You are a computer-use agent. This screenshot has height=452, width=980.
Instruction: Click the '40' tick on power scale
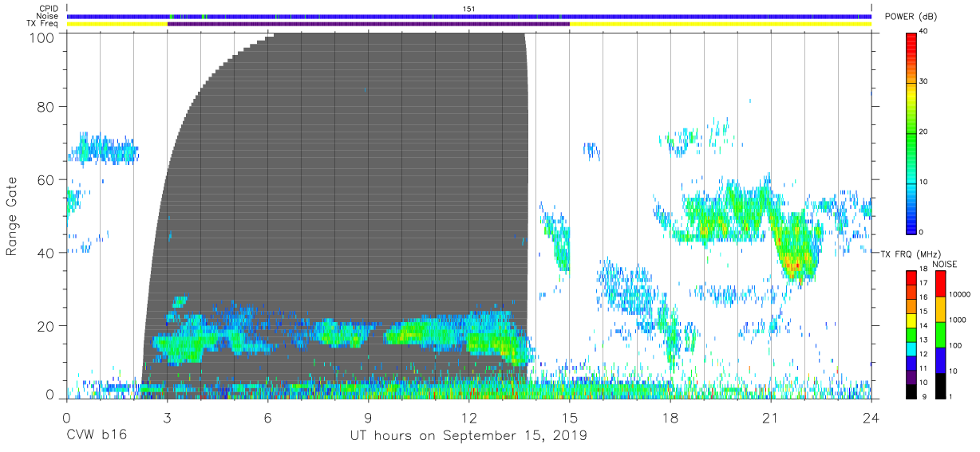[924, 32]
